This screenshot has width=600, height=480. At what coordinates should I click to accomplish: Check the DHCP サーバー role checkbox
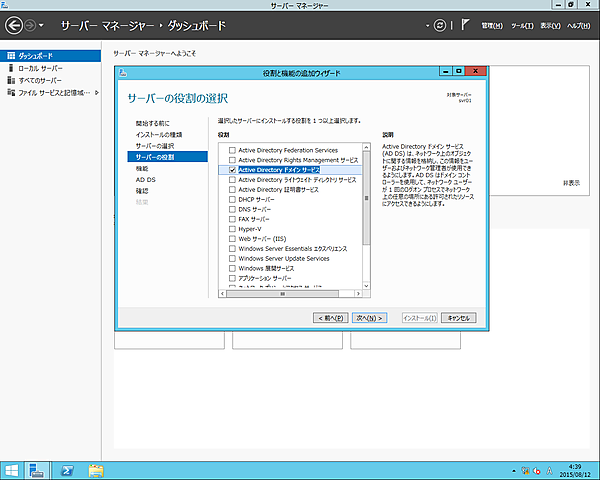tap(233, 199)
